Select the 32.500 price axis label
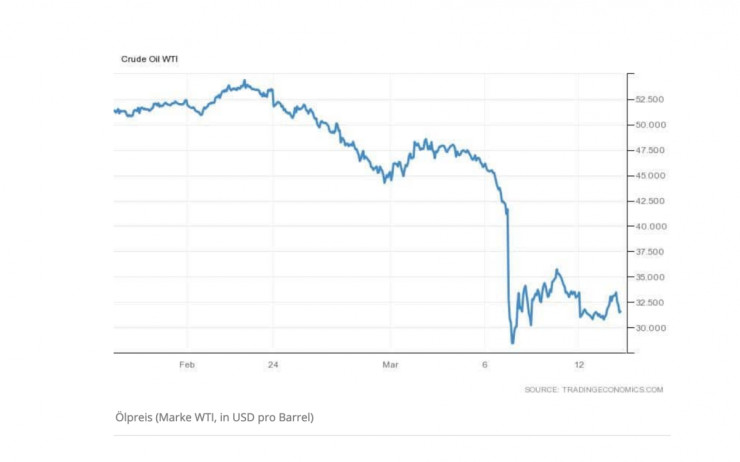Image resolution: width=740 pixels, height=462 pixels. pos(650,303)
